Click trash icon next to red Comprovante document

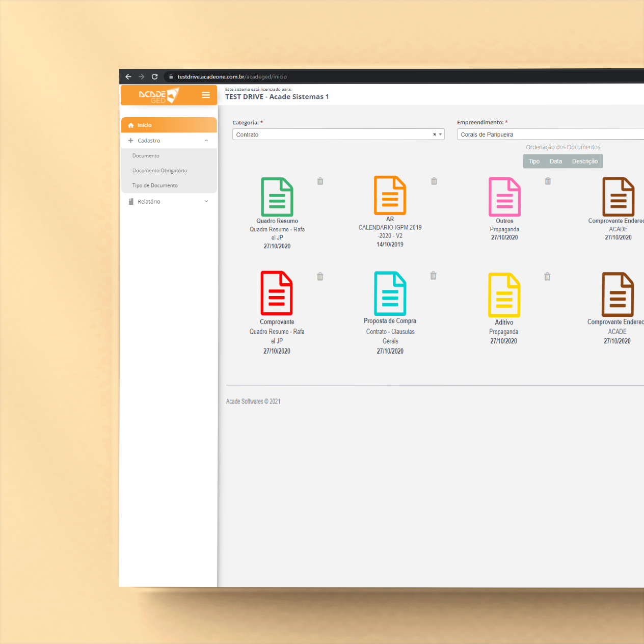(x=320, y=277)
